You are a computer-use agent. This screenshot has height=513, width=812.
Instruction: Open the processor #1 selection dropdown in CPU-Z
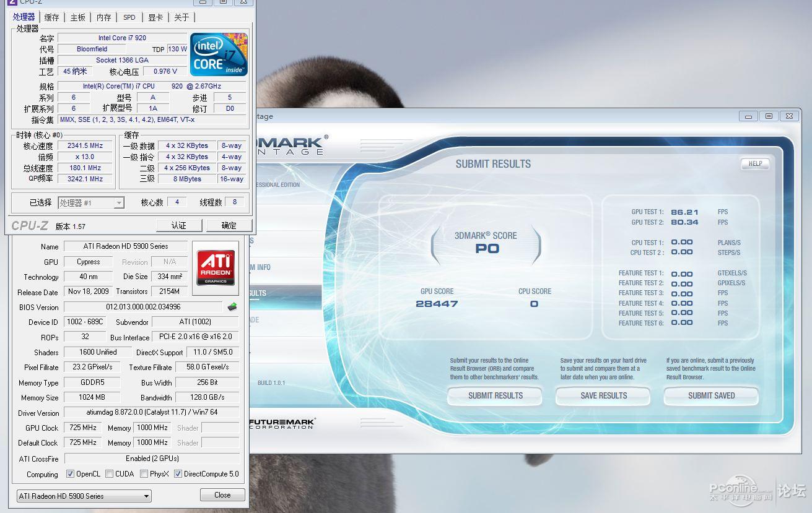(x=91, y=202)
